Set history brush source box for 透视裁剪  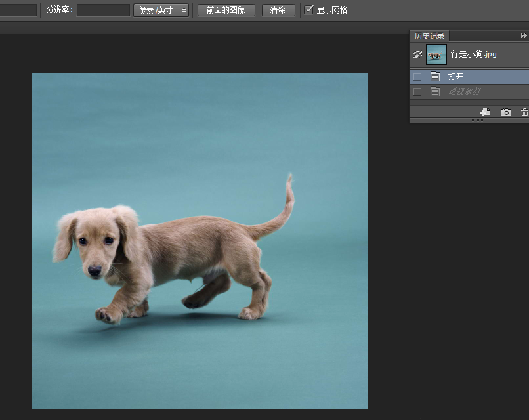tap(417, 92)
